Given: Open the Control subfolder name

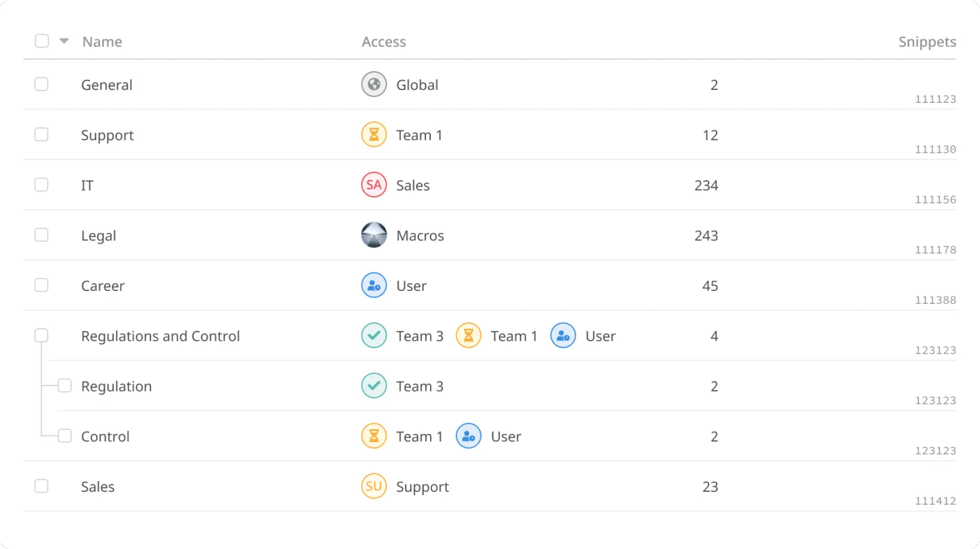Looking at the screenshot, I should click(x=105, y=437).
